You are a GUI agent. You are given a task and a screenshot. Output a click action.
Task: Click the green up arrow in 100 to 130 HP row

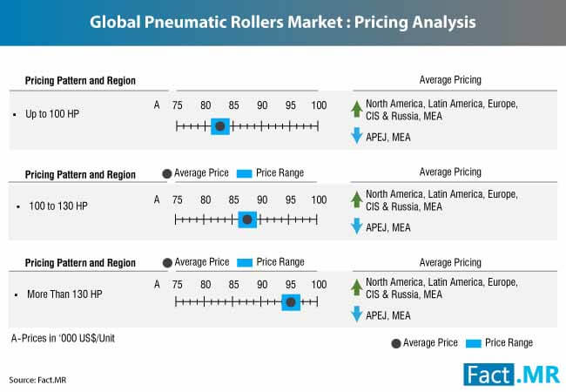click(357, 199)
